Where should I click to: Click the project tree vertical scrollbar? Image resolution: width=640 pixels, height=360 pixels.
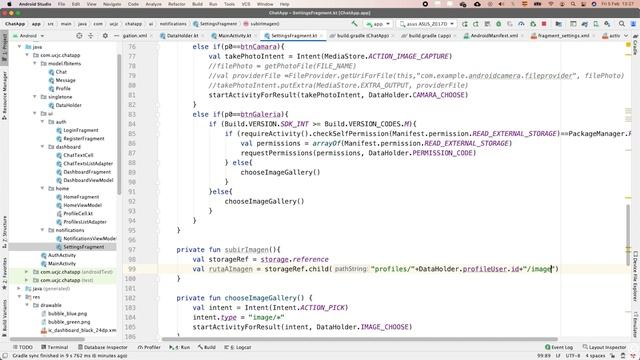click(x=119, y=124)
